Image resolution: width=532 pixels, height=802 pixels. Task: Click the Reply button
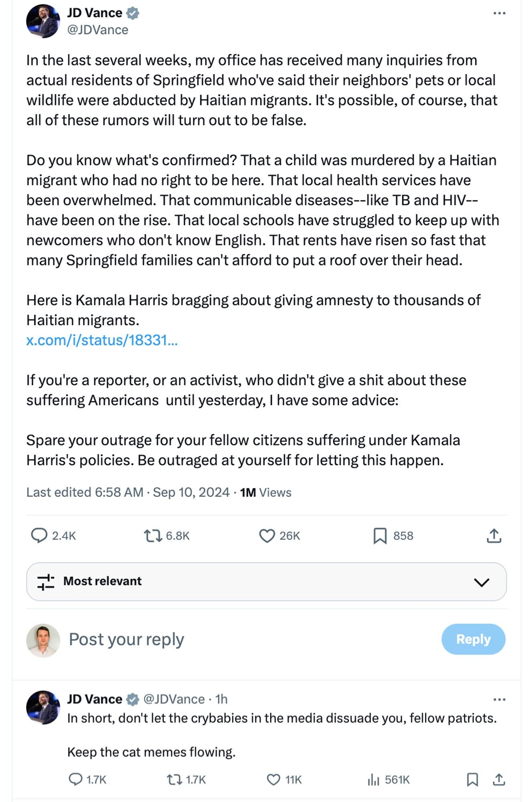pos(472,639)
